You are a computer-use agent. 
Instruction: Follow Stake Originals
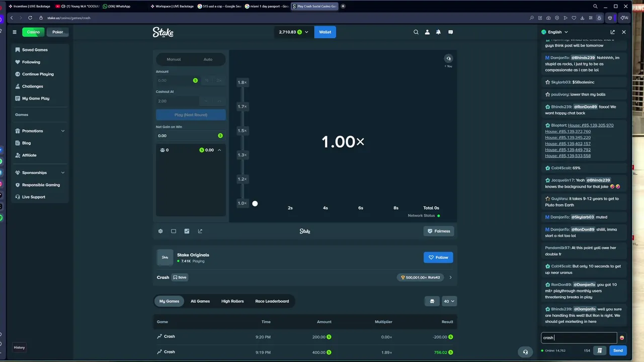point(438,257)
